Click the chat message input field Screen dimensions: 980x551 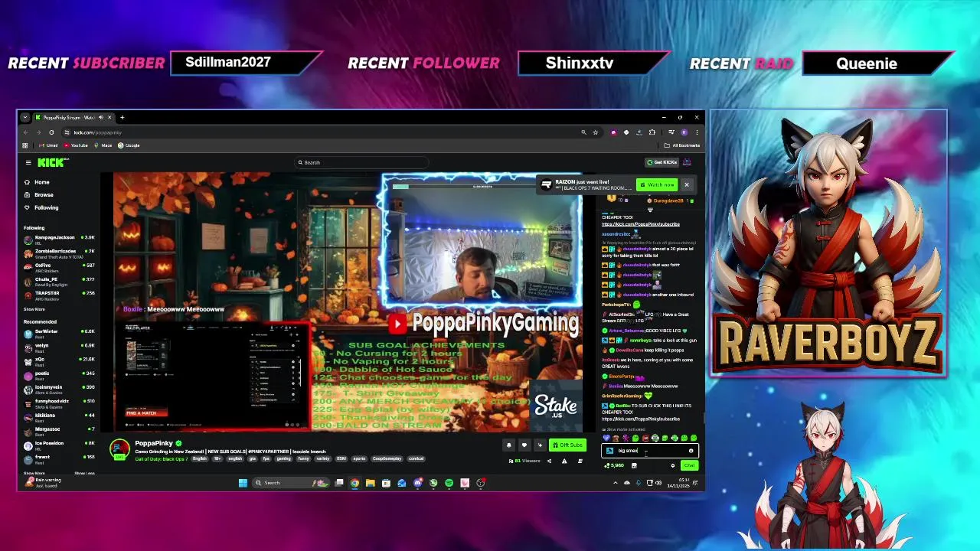click(649, 451)
